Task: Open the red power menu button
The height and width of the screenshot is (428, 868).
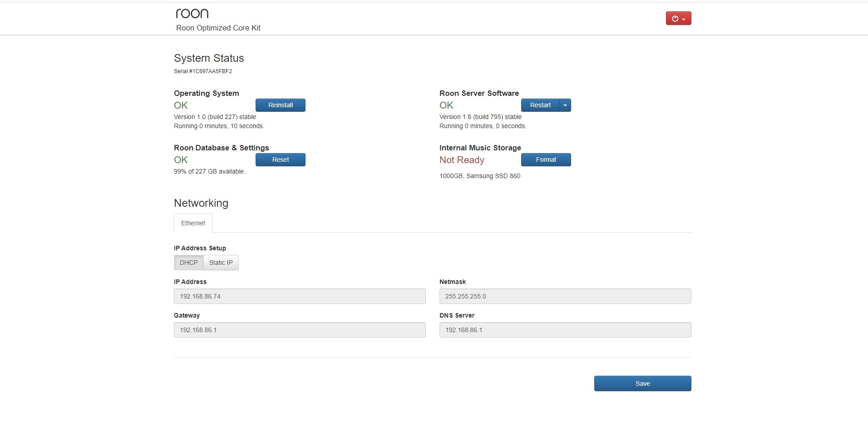Action: [x=678, y=18]
